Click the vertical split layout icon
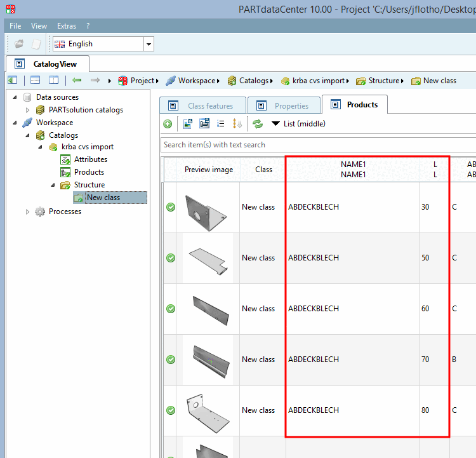The width and height of the screenshot is (476, 458). 54,80
